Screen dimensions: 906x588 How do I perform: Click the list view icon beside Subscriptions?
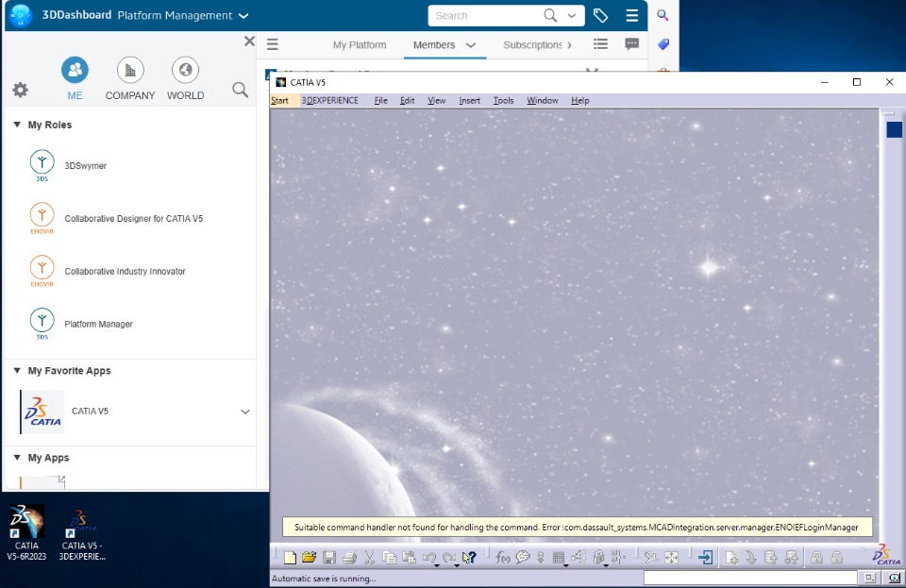[x=601, y=44]
